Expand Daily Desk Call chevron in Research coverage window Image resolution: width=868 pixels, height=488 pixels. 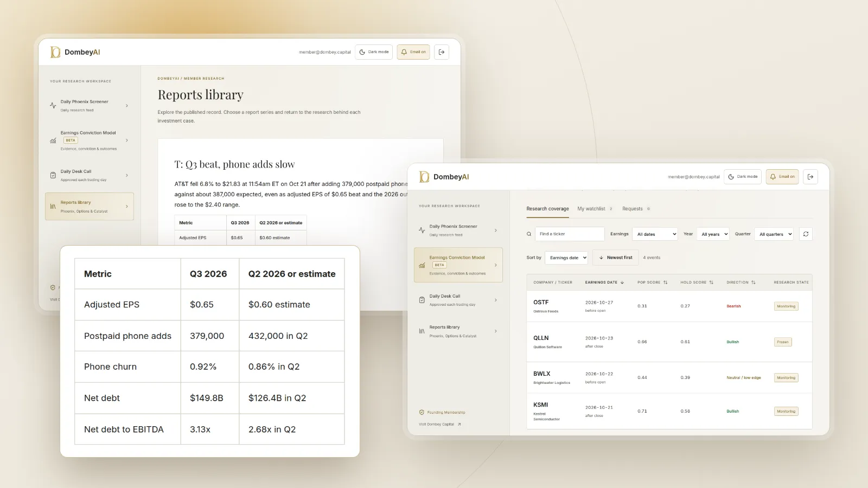(496, 300)
